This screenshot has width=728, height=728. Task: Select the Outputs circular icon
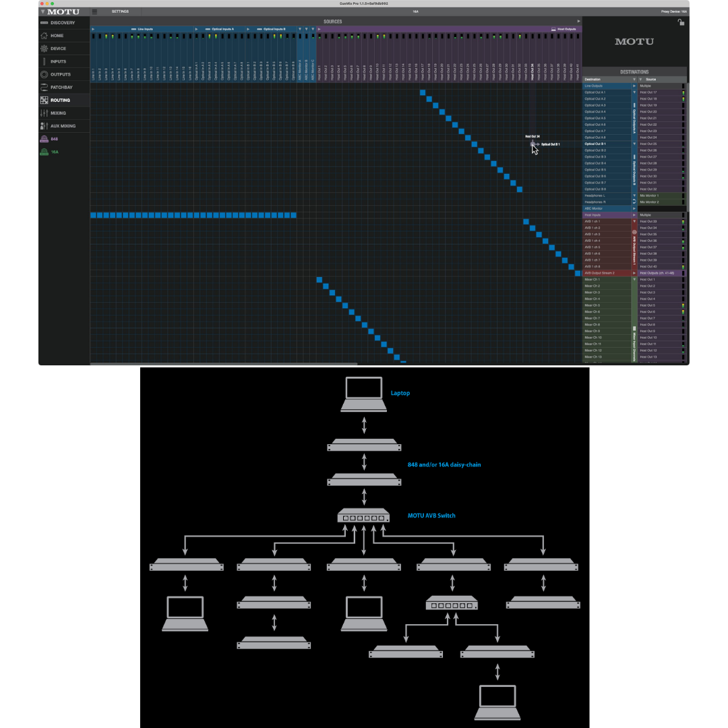pos(44,74)
